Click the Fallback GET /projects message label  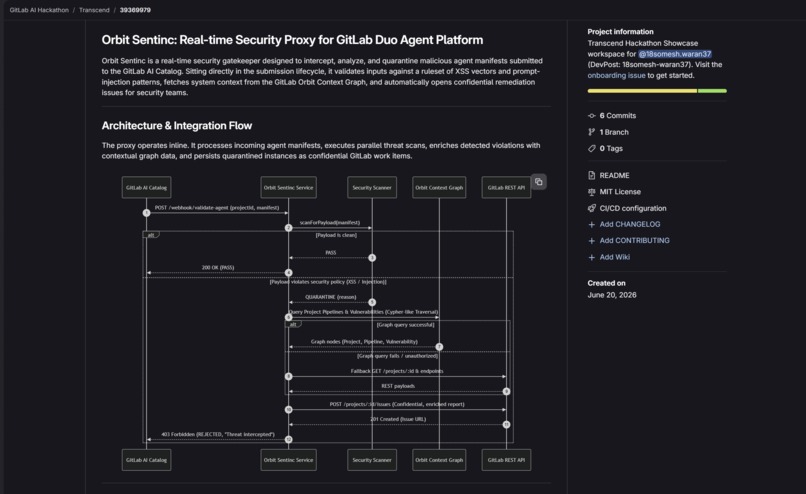click(397, 371)
